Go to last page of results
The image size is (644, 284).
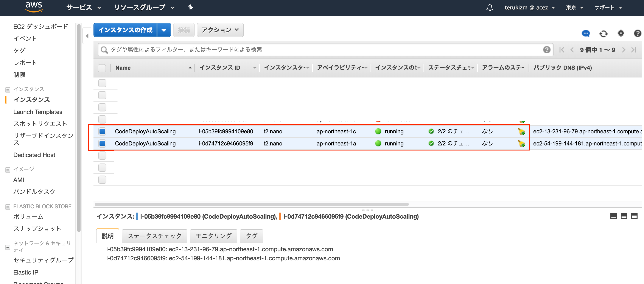(633, 50)
